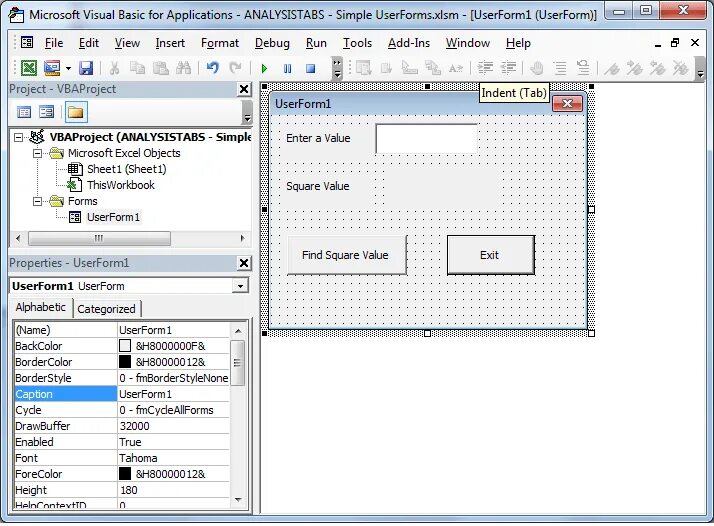The width and height of the screenshot is (714, 526).
Task: Collapse the Microsoft Excel Objects folder
Action: (37, 153)
